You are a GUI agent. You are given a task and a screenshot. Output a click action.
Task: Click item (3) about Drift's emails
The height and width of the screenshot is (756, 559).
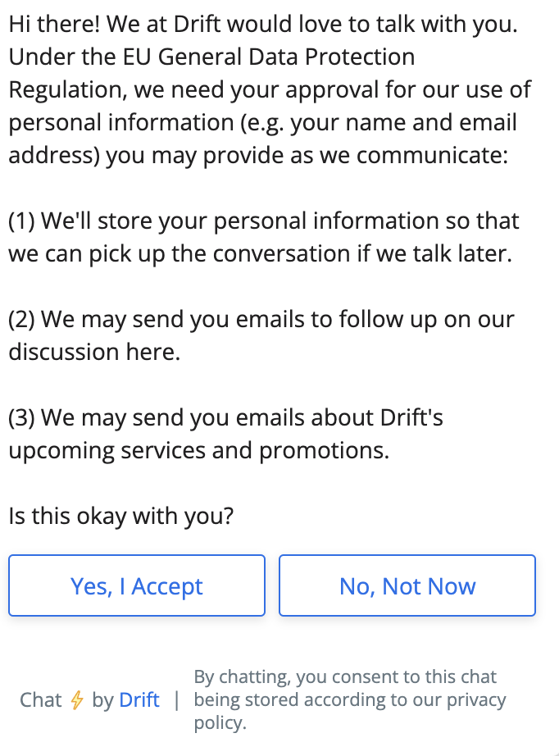coord(225,417)
